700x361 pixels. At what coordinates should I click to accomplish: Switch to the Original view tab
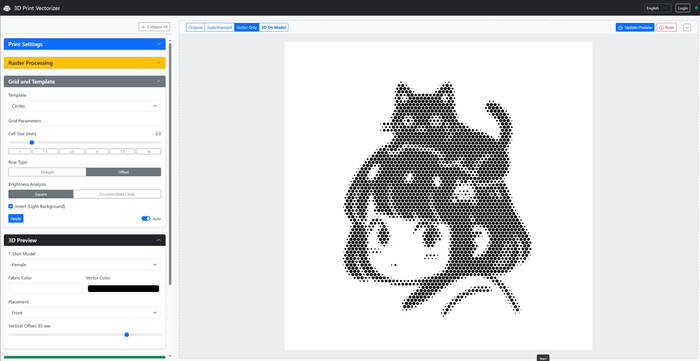195,28
